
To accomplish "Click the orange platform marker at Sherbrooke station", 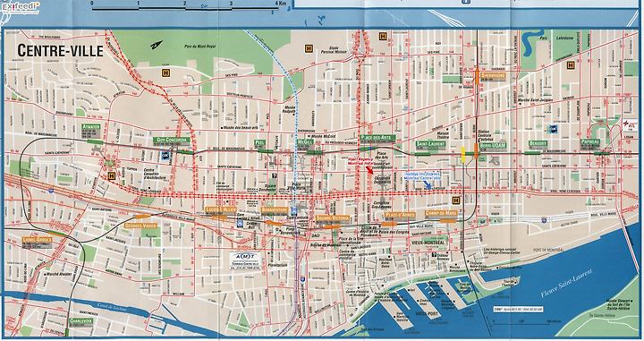I will pyautogui.click(x=477, y=76).
